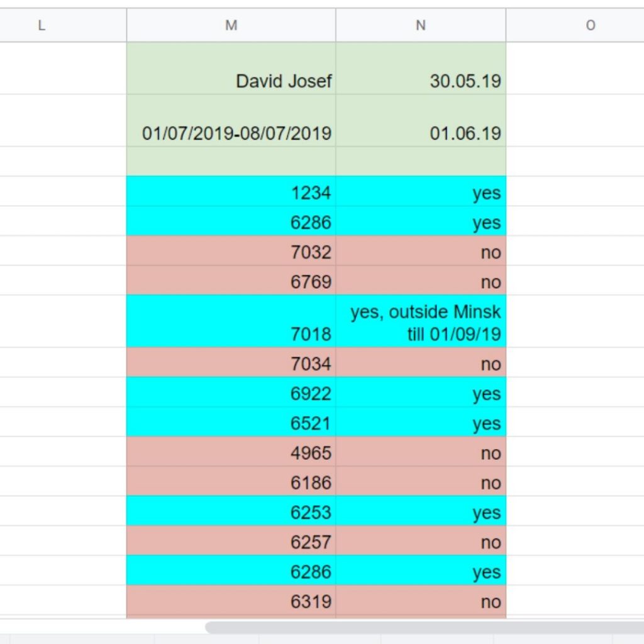644x644 pixels.
Task: Select the 'David Josef' cell
Action: click(231, 69)
